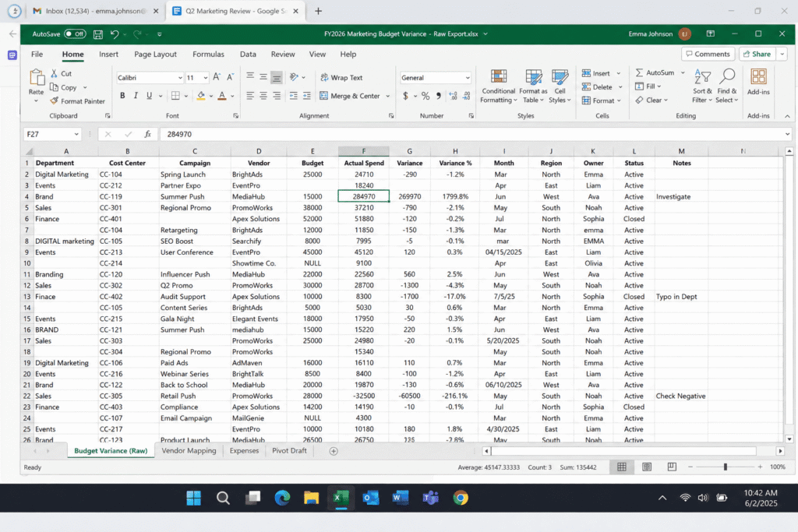Click the Percent Style icon
Screen dimensions: 798x532
[x=425, y=96]
